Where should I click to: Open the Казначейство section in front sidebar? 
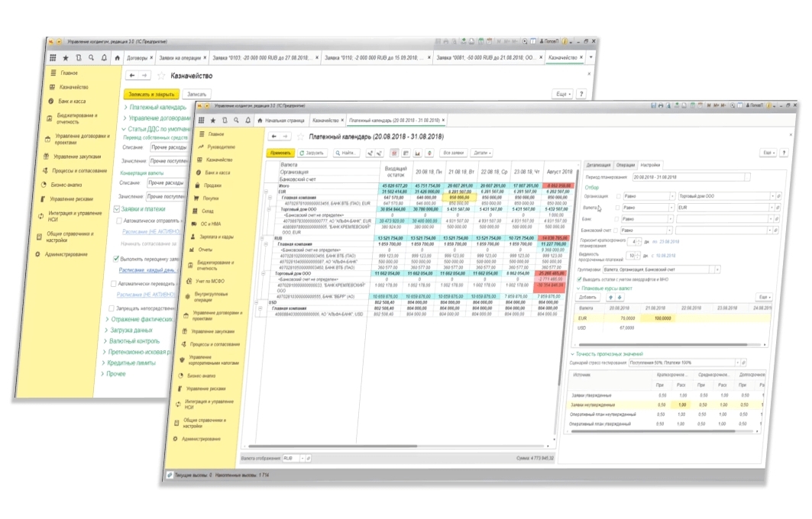coord(219,160)
